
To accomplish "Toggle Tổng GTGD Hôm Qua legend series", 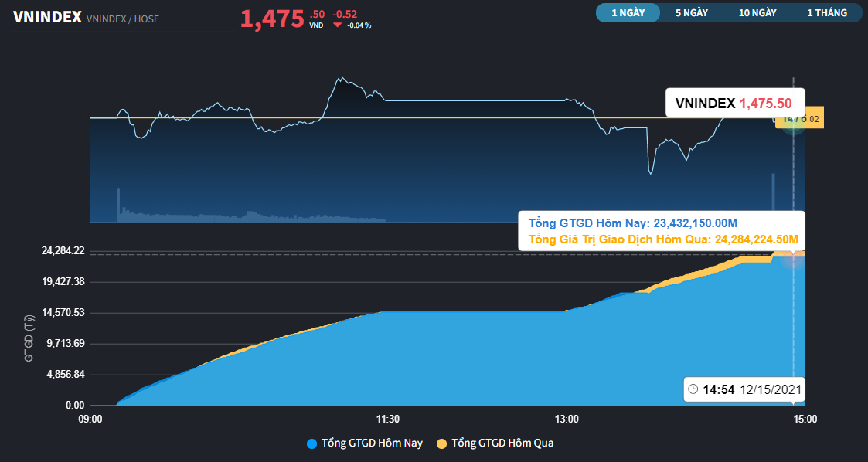I will coord(495,443).
